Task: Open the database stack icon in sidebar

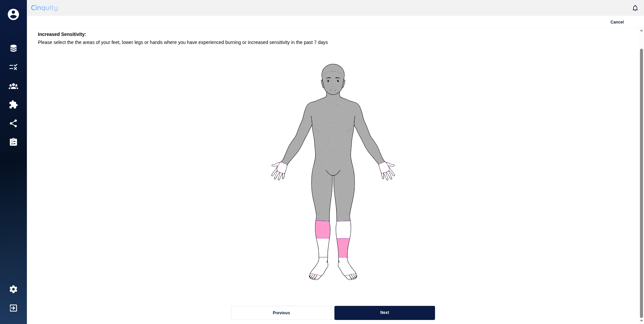Action: tap(13, 48)
